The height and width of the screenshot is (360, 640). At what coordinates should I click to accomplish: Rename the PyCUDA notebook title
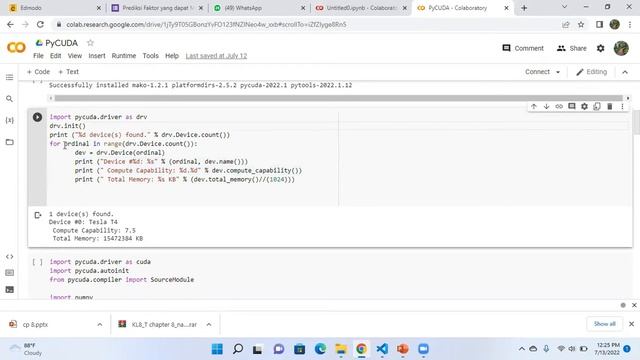point(61,43)
